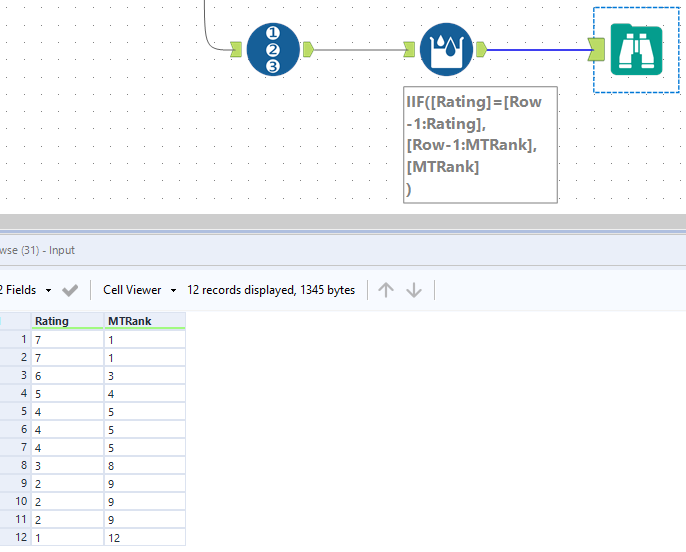The image size is (686, 552).
Task: Click the Record ID tool input anchor
Action: pyautogui.click(x=236, y=48)
